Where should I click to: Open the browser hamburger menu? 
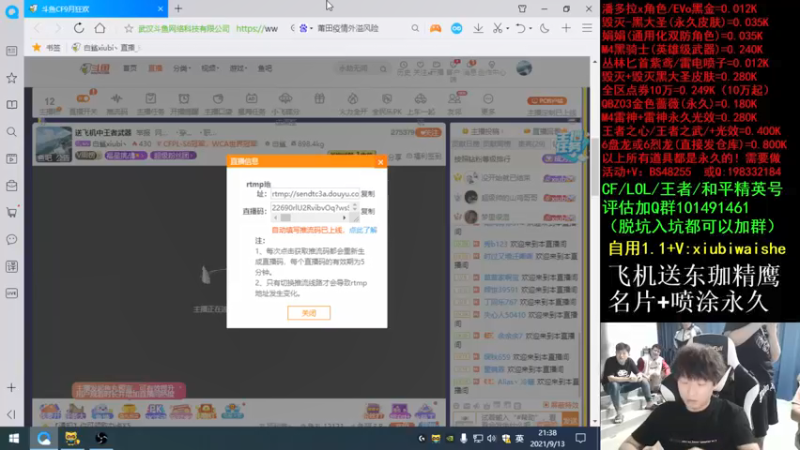pyautogui.click(x=587, y=29)
